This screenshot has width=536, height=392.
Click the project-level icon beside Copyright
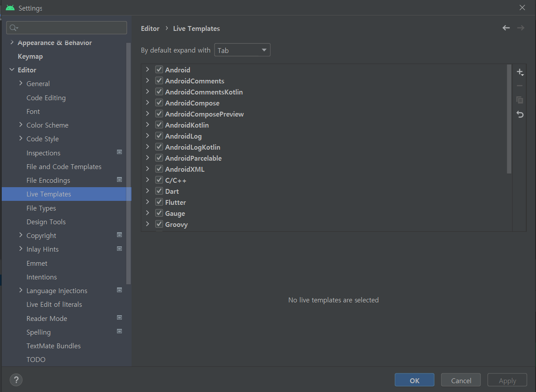119,235
